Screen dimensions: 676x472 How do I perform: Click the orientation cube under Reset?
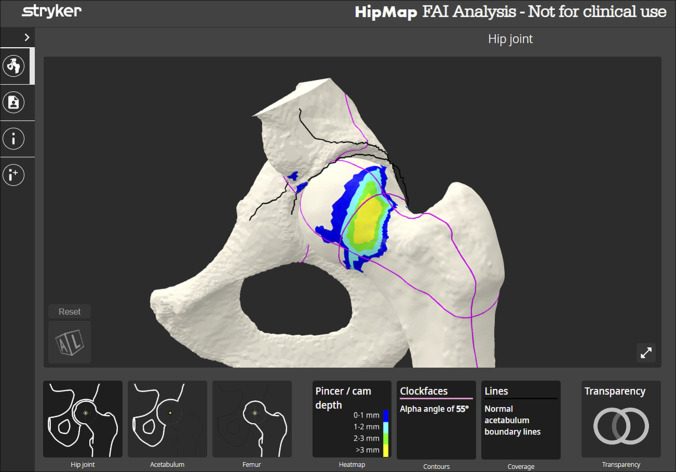tap(70, 342)
